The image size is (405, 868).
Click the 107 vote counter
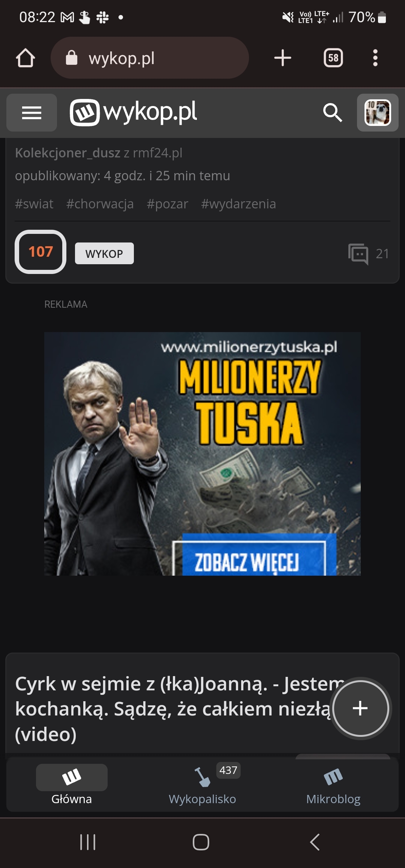40,252
